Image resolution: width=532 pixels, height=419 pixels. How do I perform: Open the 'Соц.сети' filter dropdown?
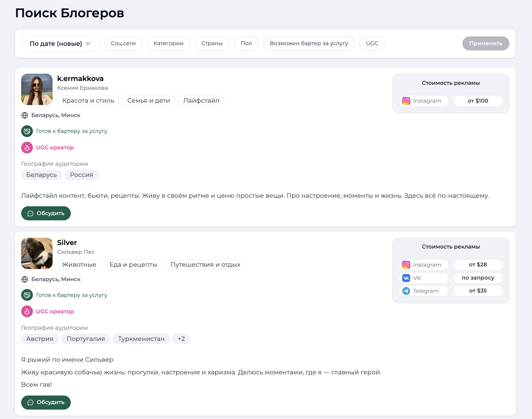123,43
